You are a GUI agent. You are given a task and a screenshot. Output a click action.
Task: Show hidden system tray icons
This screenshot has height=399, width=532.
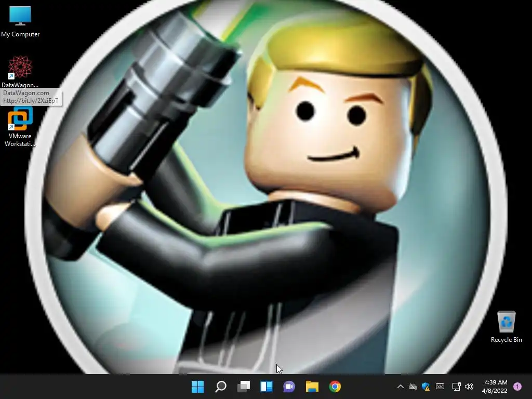tap(401, 387)
